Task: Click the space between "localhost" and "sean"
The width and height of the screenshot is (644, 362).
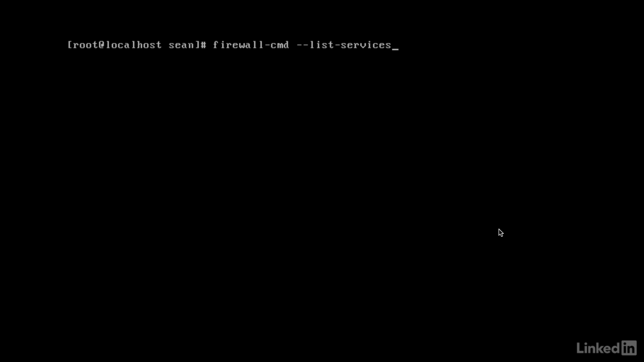Action: (x=165, y=45)
